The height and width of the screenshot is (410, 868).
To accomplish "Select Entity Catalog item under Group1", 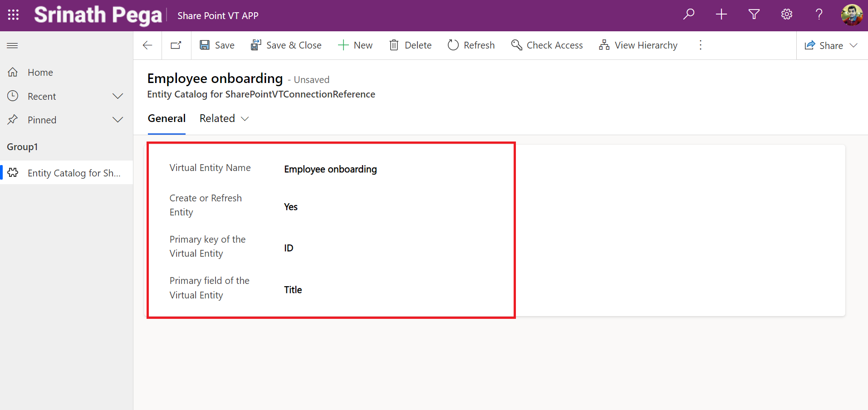I will [x=66, y=172].
